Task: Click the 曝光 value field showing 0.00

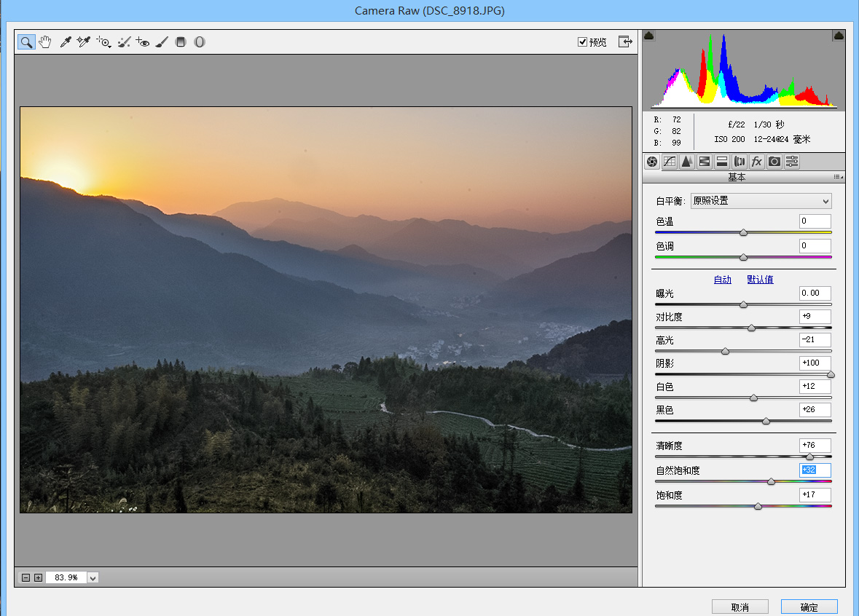Action: [x=815, y=293]
